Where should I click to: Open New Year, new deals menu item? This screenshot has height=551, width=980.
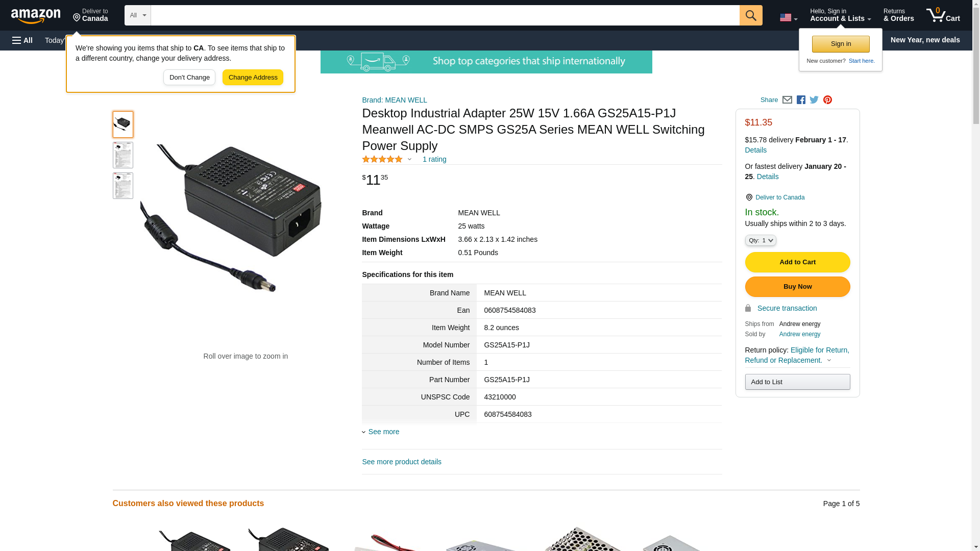coord(925,40)
